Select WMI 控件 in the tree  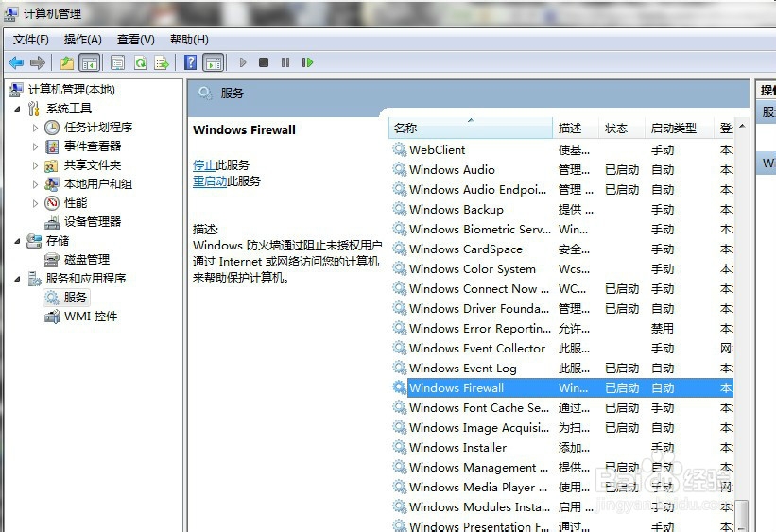point(91,317)
